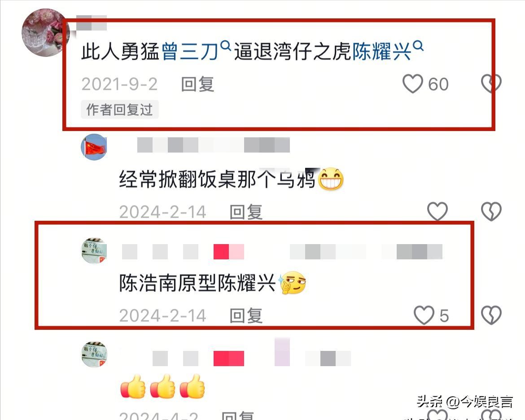The image size is (525, 420).
Task: Like the 曾三刀 comment with 60 likes
Action: click(x=412, y=84)
